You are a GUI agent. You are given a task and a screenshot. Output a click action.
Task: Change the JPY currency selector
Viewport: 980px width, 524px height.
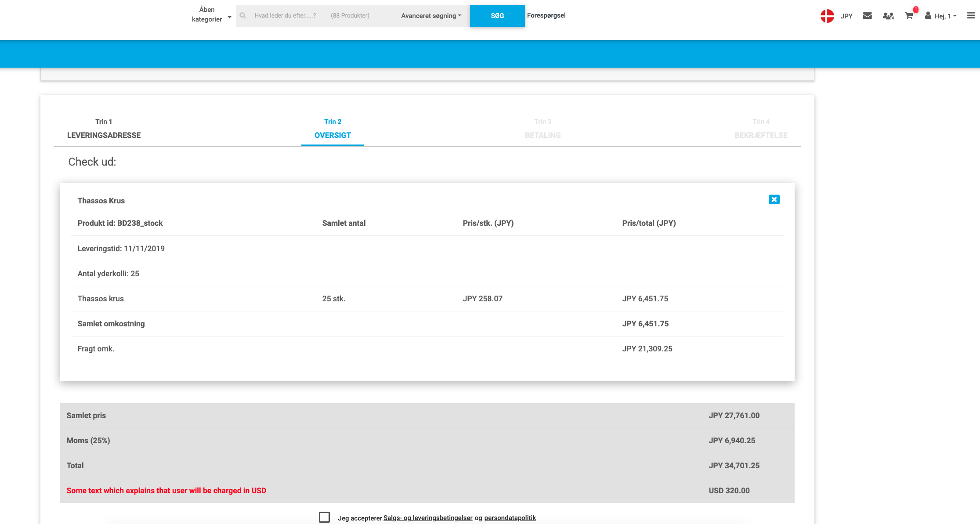[846, 16]
